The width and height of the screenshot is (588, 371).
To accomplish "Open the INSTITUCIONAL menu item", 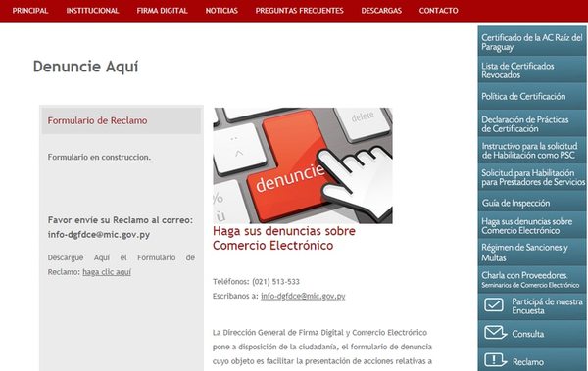I will [92, 11].
